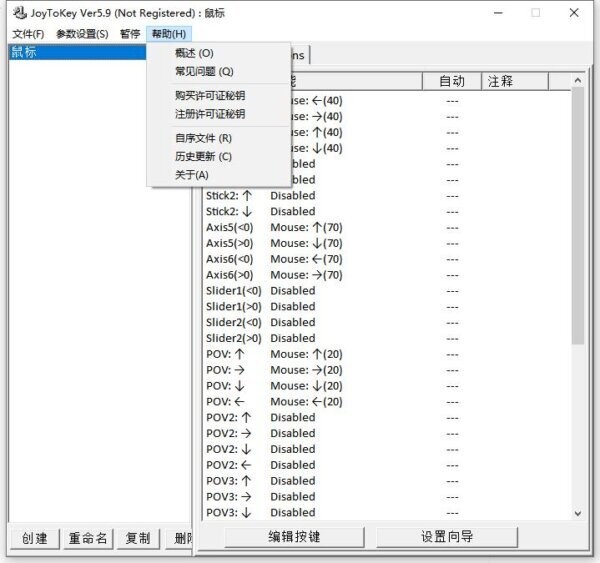Select the POV2: → row
This screenshot has height=563, width=600.
point(386,433)
